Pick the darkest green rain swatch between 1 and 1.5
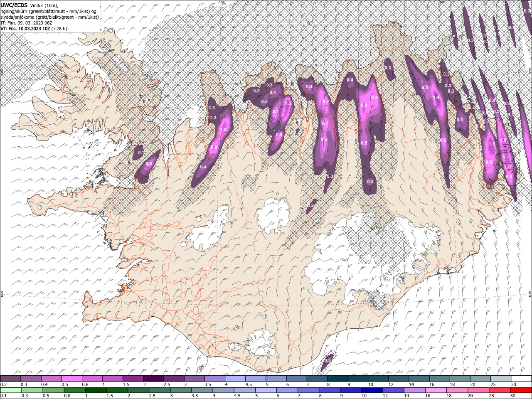 point(96,390)
